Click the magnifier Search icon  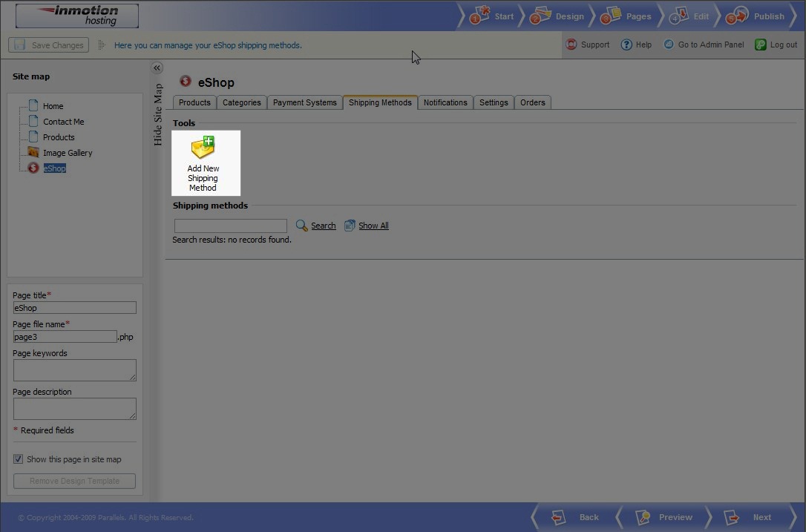click(x=302, y=226)
